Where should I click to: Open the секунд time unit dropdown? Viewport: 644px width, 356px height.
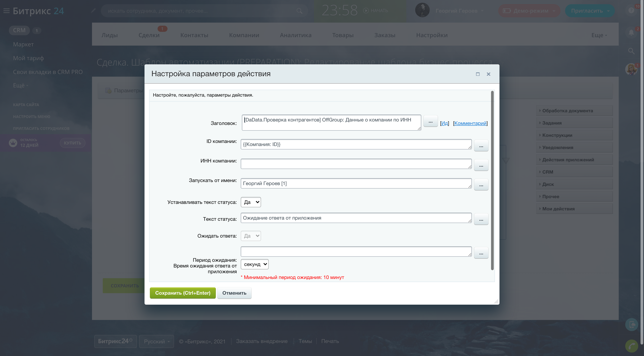click(255, 264)
